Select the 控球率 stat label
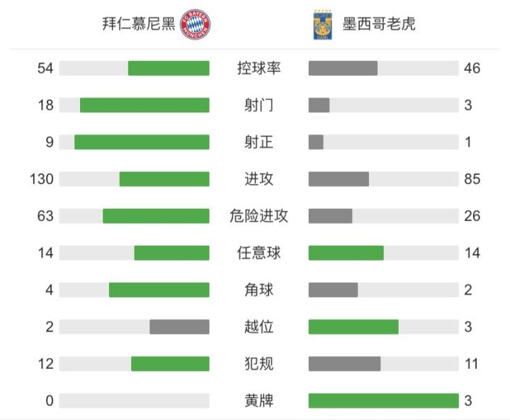Image resolution: width=510 pixels, height=420 pixels. click(259, 68)
